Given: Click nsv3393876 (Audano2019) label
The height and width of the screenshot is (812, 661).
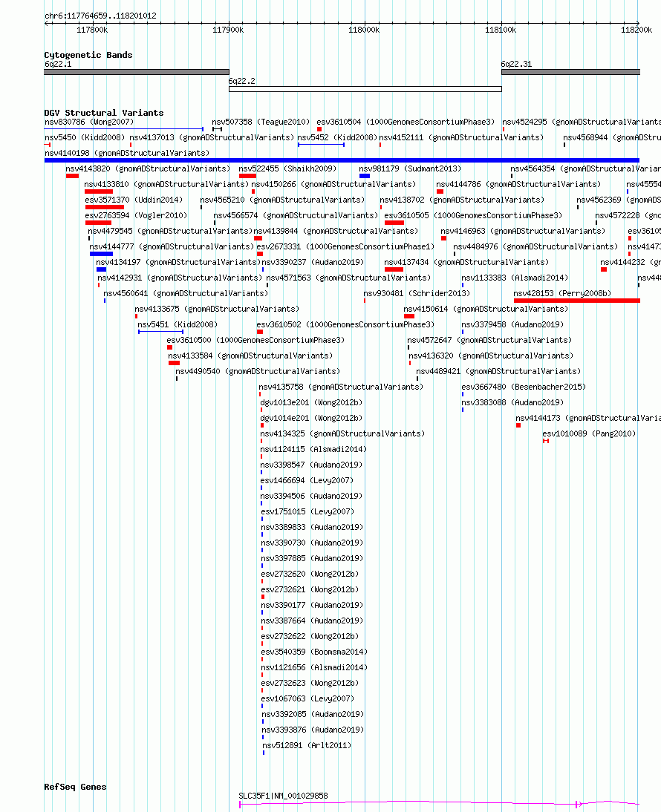Looking at the screenshot, I should pos(313,730).
